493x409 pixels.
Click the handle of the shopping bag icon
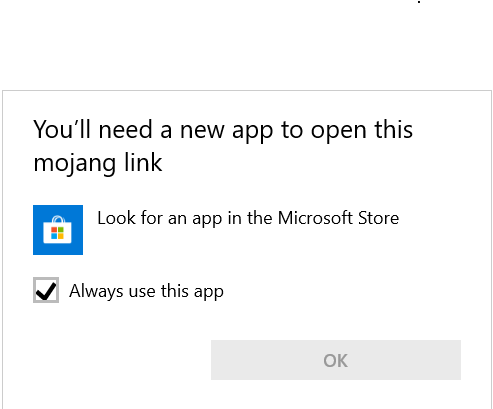click(58, 220)
